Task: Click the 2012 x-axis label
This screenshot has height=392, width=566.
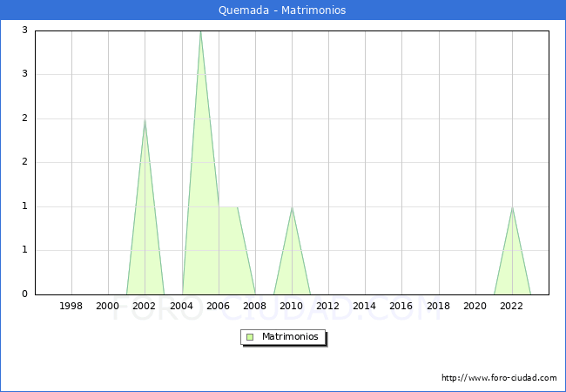Action: 327,306
